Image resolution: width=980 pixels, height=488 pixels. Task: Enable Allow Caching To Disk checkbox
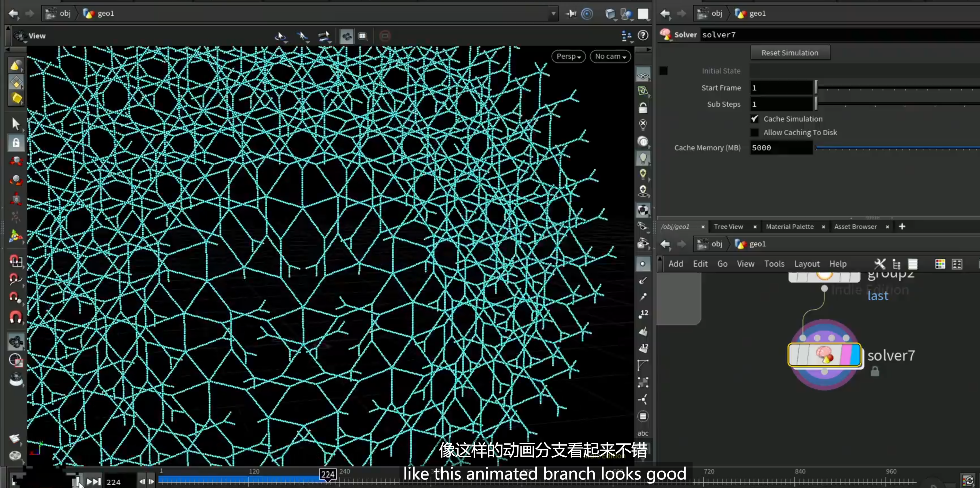tap(755, 133)
